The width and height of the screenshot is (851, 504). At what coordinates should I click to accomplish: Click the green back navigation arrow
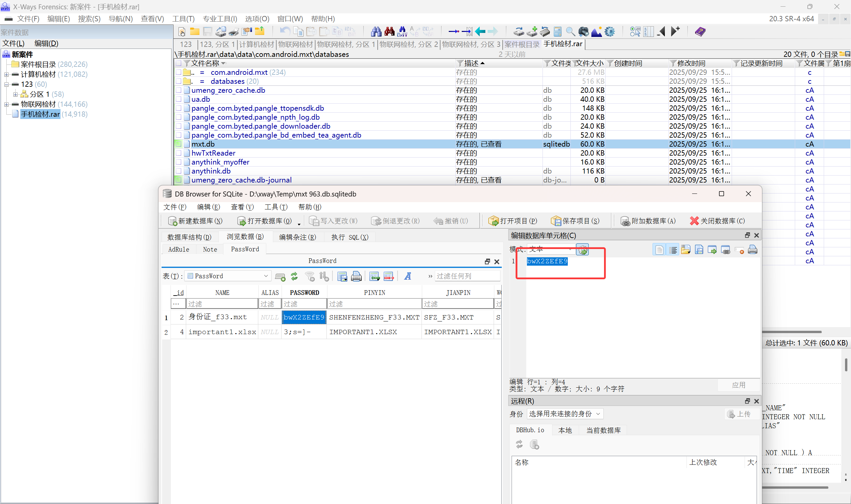(480, 32)
